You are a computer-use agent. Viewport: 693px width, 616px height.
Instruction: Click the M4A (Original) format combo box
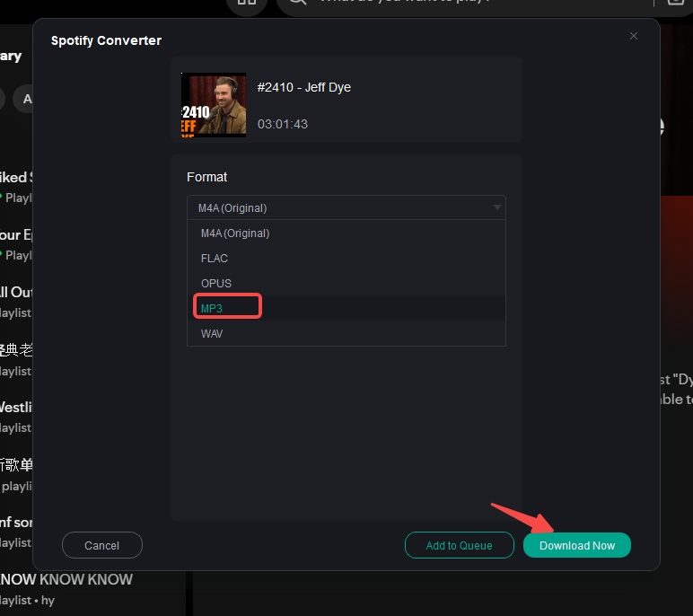point(346,207)
